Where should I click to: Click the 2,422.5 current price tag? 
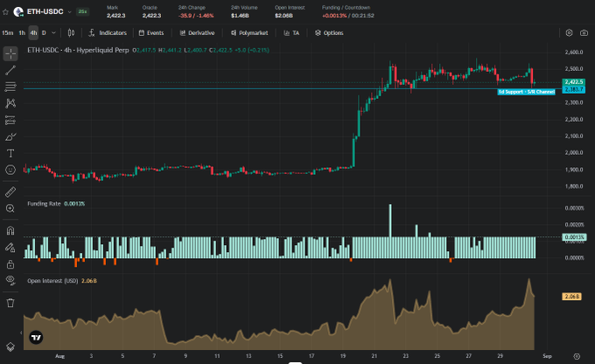pos(573,82)
